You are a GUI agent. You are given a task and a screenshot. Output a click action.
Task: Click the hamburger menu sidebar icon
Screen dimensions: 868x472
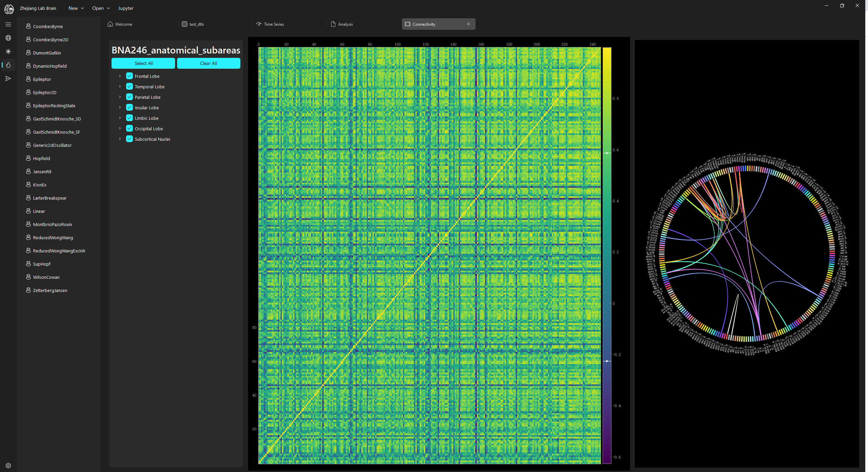8,24
